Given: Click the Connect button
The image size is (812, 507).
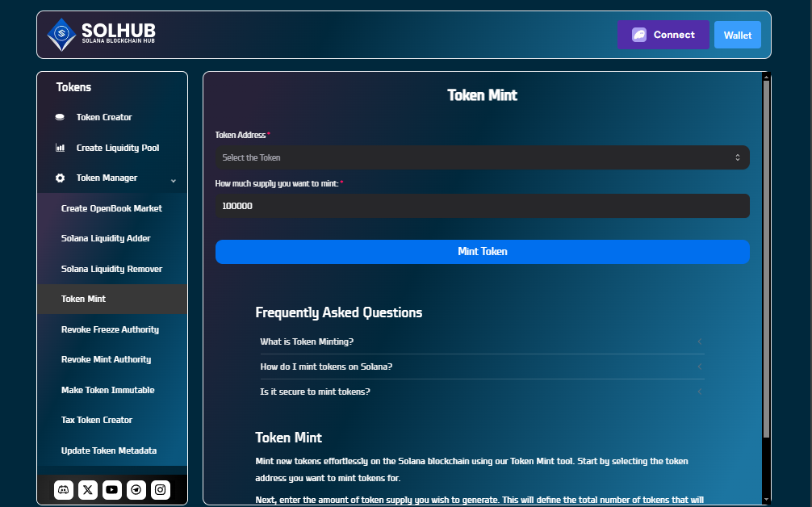Looking at the screenshot, I should [x=663, y=35].
